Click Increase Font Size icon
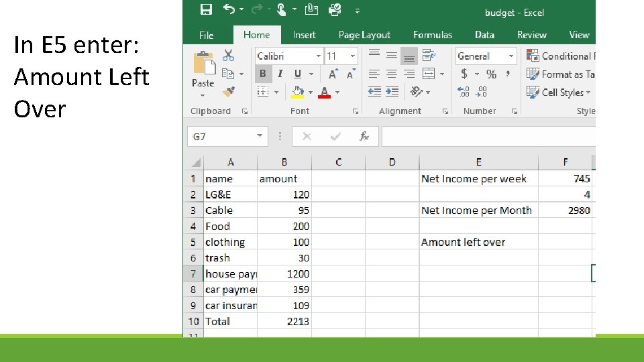 pyautogui.click(x=333, y=74)
